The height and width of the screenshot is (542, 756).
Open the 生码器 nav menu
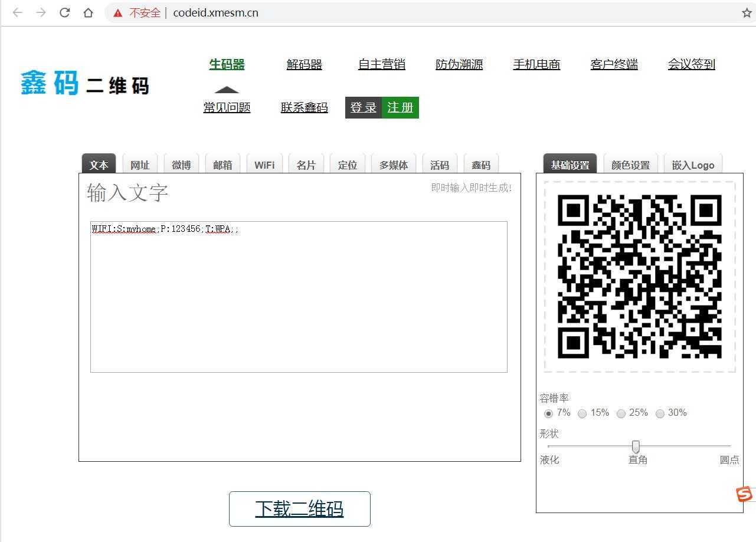tap(227, 64)
